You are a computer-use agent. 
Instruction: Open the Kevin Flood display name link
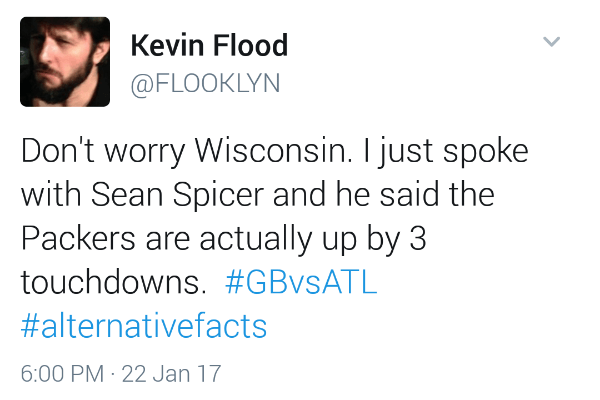click(x=209, y=45)
